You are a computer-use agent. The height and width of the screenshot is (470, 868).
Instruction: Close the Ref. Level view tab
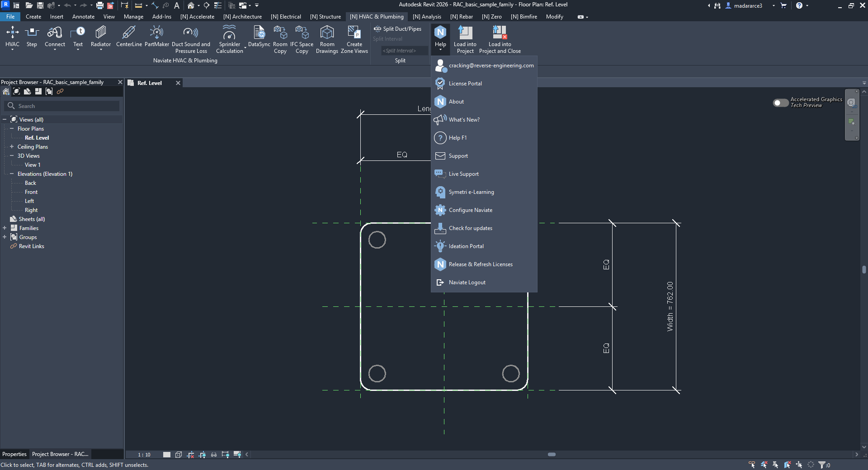[x=178, y=83]
